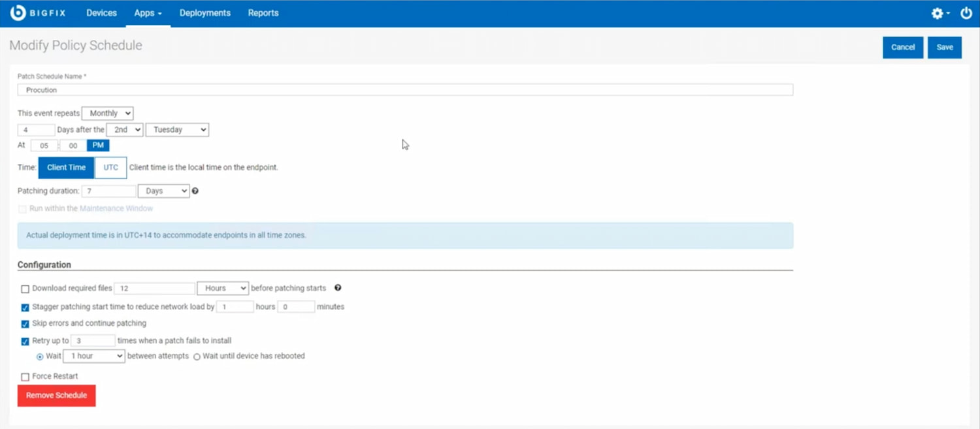
Task: Click the Remove Schedule button
Action: point(56,395)
